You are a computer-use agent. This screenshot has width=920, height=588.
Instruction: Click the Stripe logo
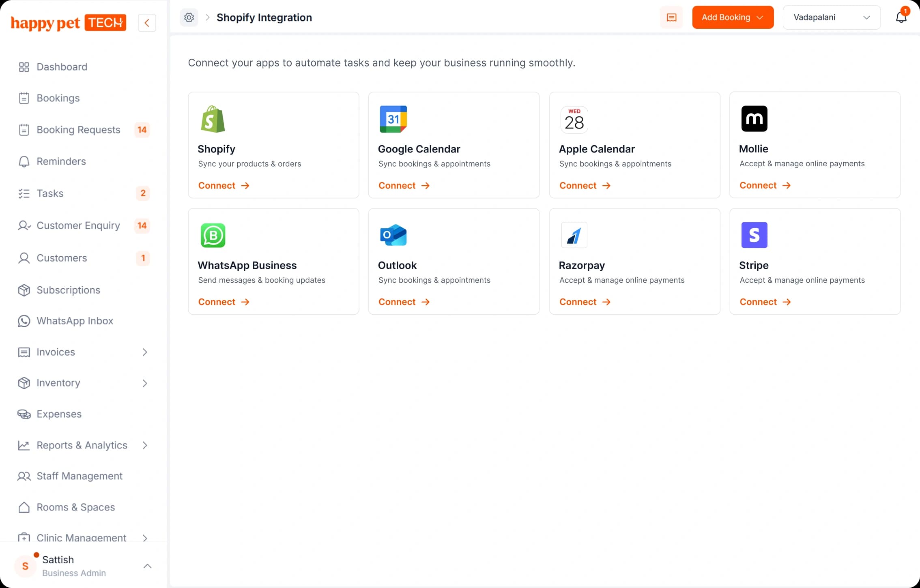(x=754, y=235)
